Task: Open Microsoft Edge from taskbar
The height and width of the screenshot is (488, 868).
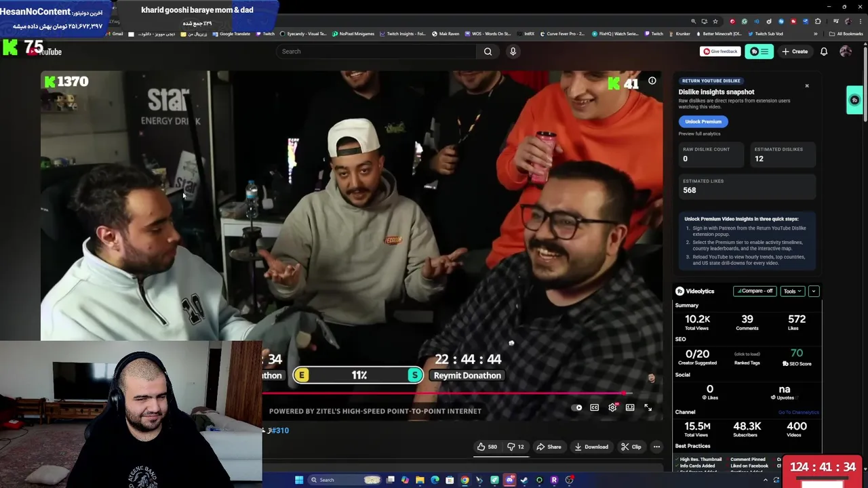Action: pyautogui.click(x=435, y=480)
